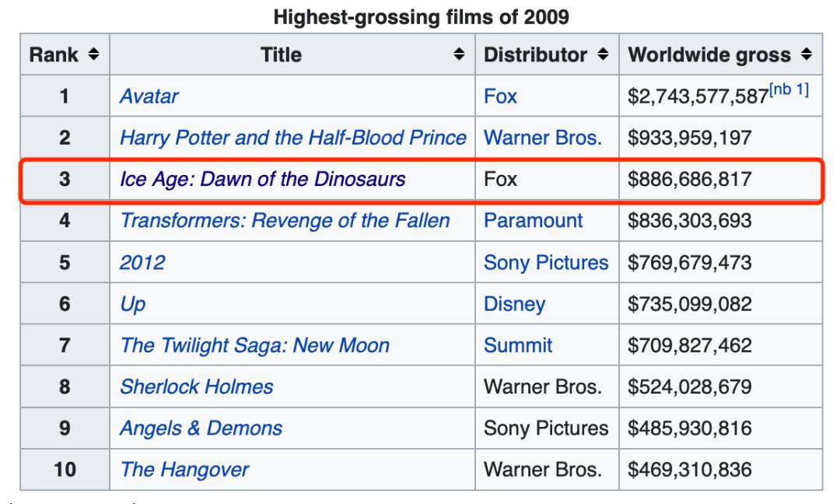840x504 pixels.
Task: Sort by Worldwide gross column arrows
Action: pos(805,56)
